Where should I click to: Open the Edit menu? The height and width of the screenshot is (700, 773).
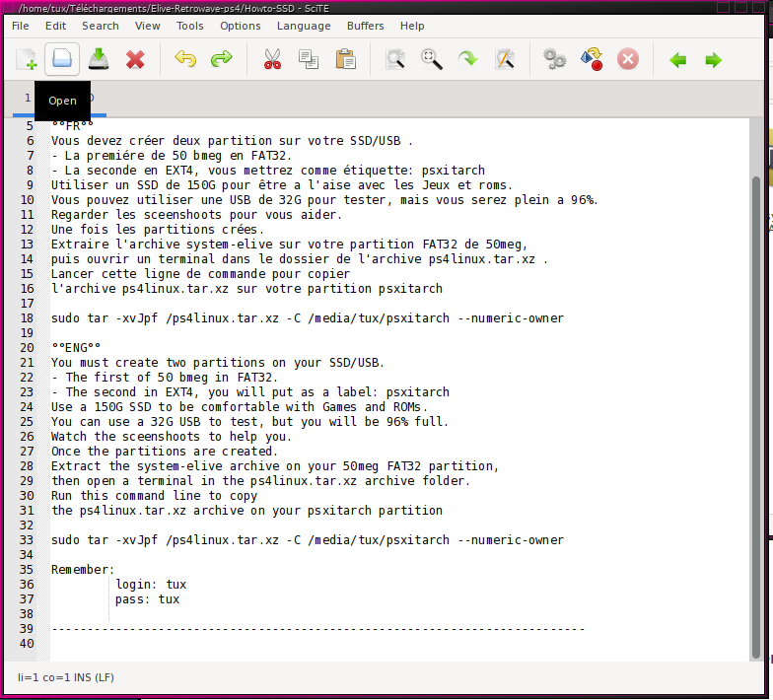55,26
